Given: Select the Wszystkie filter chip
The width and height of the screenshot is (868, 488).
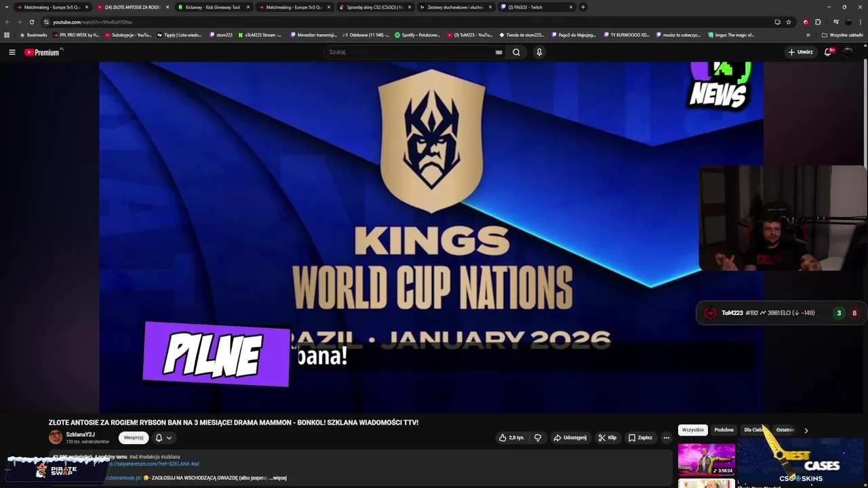Looking at the screenshot, I should (x=693, y=430).
